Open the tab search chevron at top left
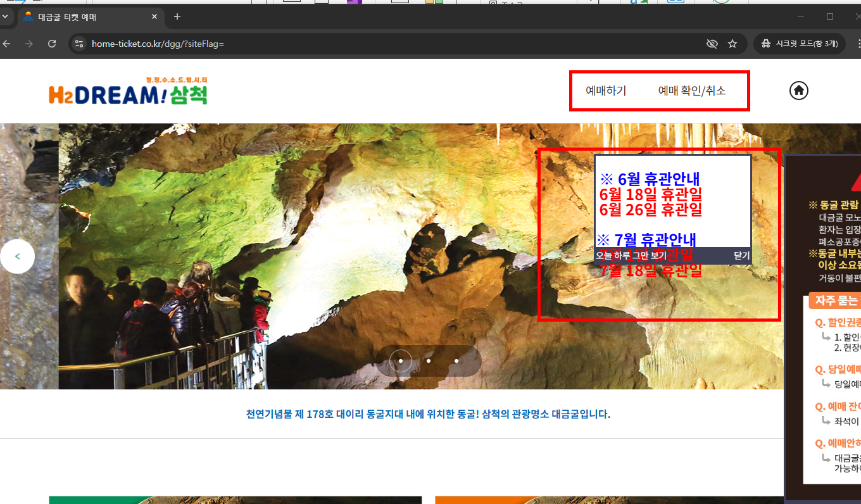The width and height of the screenshot is (861, 504). click(x=6, y=17)
